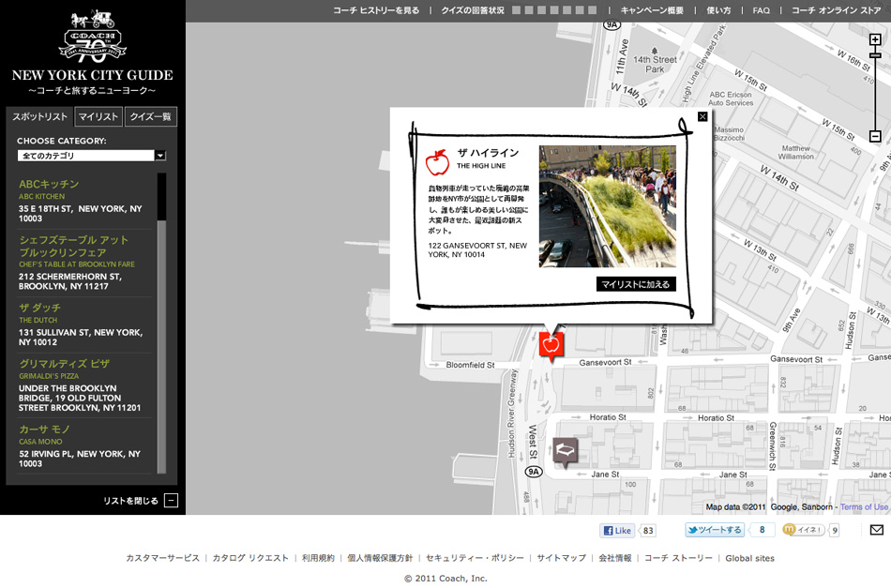This screenshot has height=588, width=891.
Task: Select the スポットリスト tab
Action: point(39,116)
